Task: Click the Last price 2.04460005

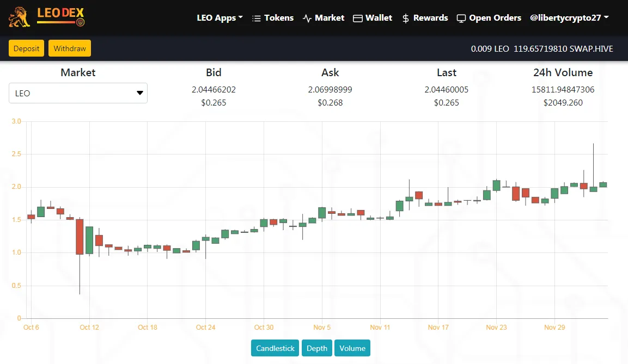Action: point(447,90)
